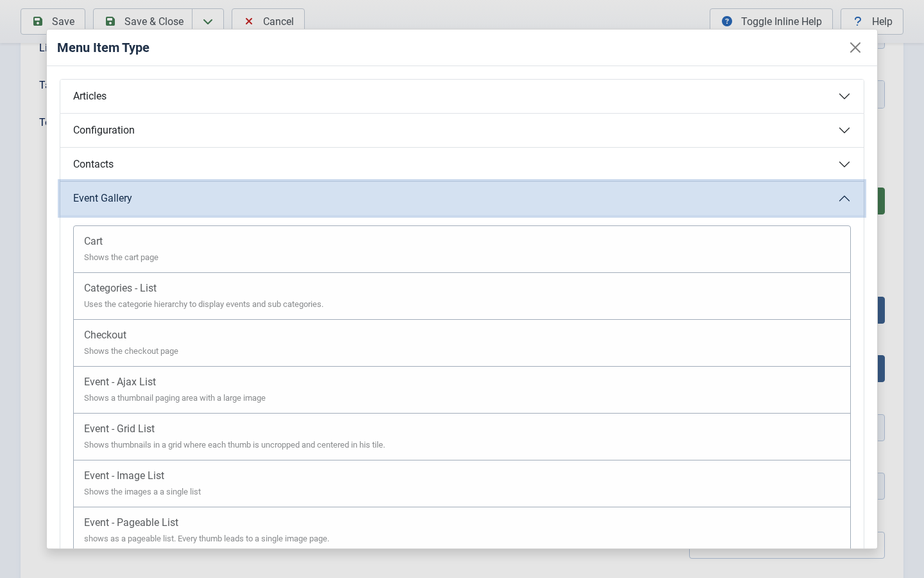
Task: Click the Help question mark icon
Action: [857, 21]
